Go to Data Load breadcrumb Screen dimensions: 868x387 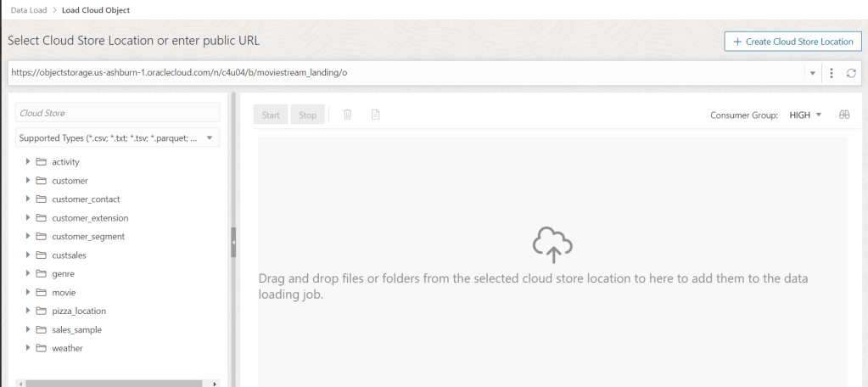tap(29, 10)
